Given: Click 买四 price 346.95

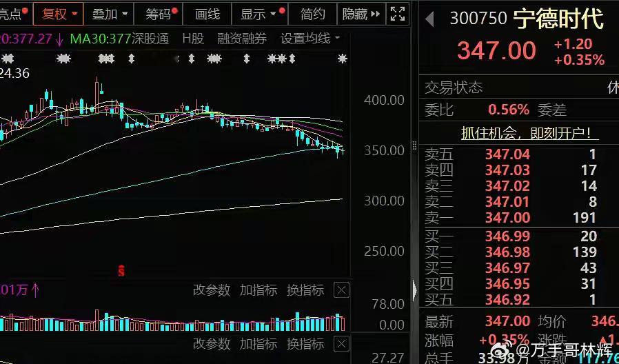Looking at the screenshot, I should pyautogui.click(x=507, y=283).
